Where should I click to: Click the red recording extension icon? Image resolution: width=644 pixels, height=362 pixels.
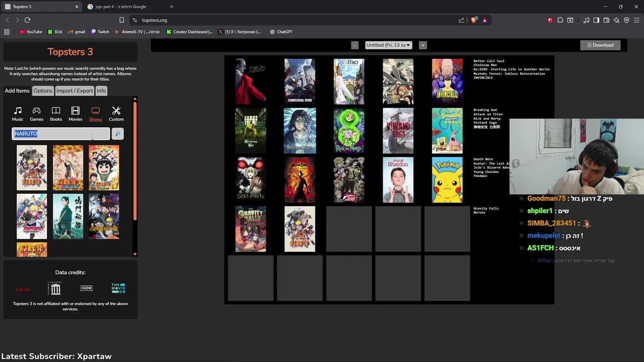pos(550,20)
